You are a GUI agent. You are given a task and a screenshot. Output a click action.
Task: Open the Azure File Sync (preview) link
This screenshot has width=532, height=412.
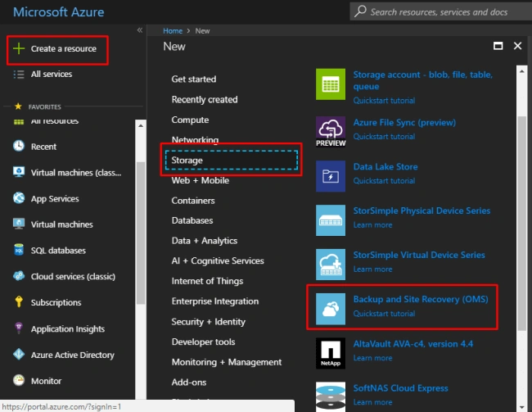coord(404,122)
